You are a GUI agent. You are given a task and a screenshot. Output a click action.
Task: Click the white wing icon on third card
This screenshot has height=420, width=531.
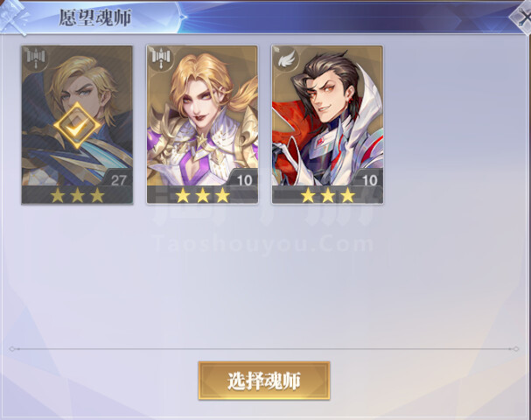click(x=286, y=58)
